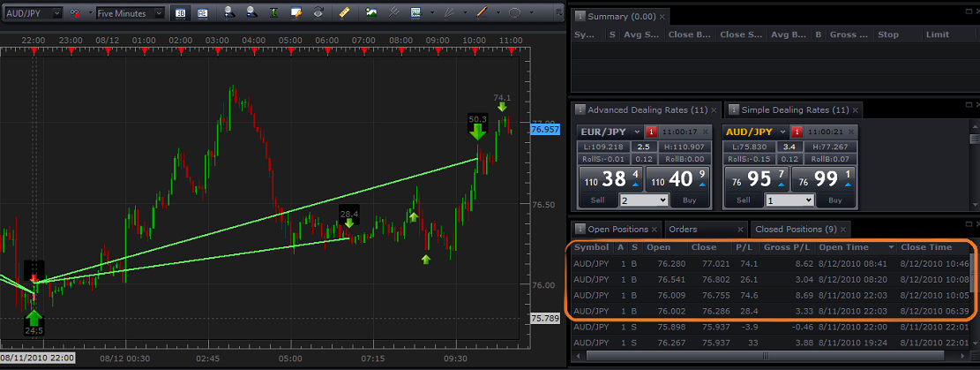Close the Summary tab
The image size is (980, 370).
click(662, 17)
